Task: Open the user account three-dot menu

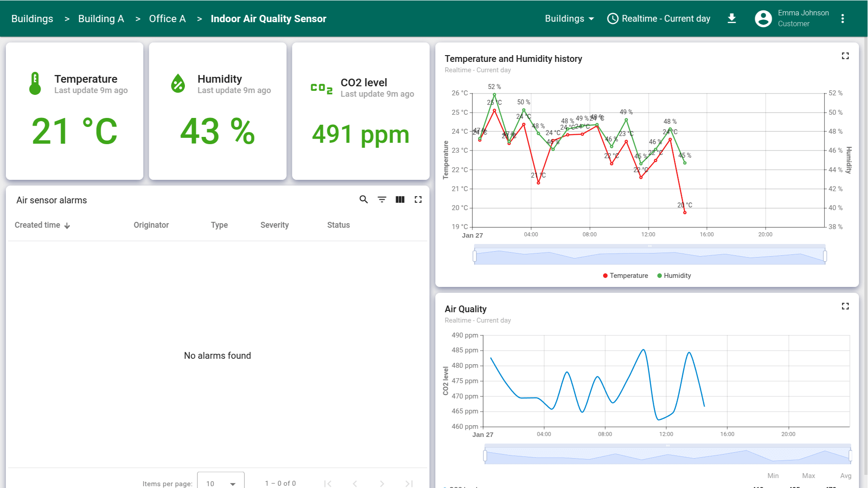Action: tap(842, 19)
